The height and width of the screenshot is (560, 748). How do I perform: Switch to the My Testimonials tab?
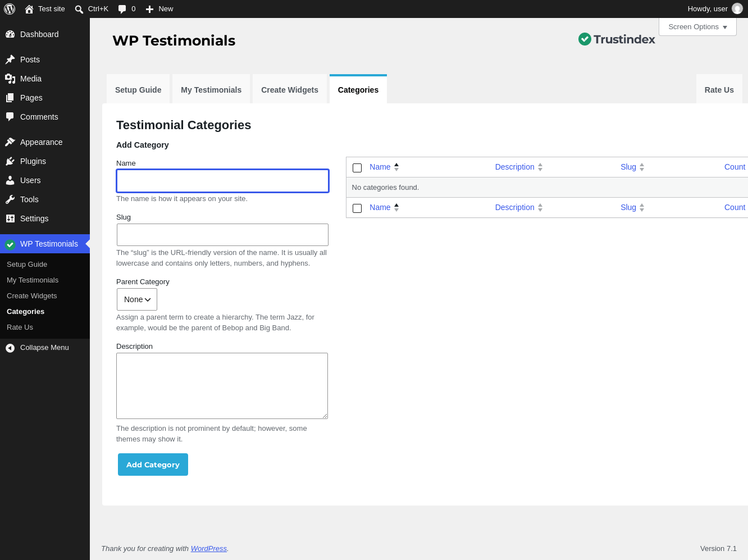pyautogui.click(x=211, y=90)
